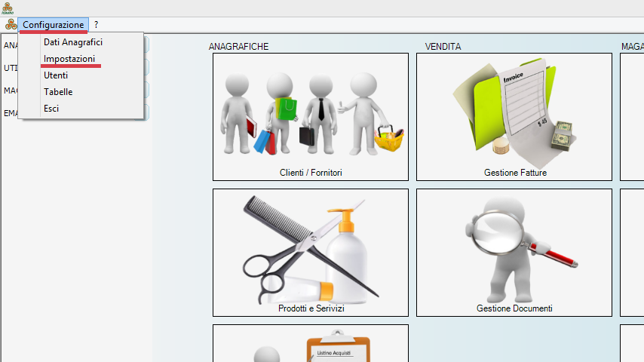Click the app logo in the title bar
The width and height of the screenshot is (644, 362).
(8, 8)
